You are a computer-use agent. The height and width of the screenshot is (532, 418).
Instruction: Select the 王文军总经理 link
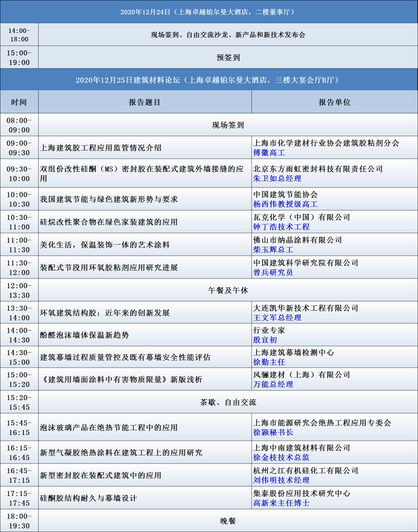[x=277, y=318]
